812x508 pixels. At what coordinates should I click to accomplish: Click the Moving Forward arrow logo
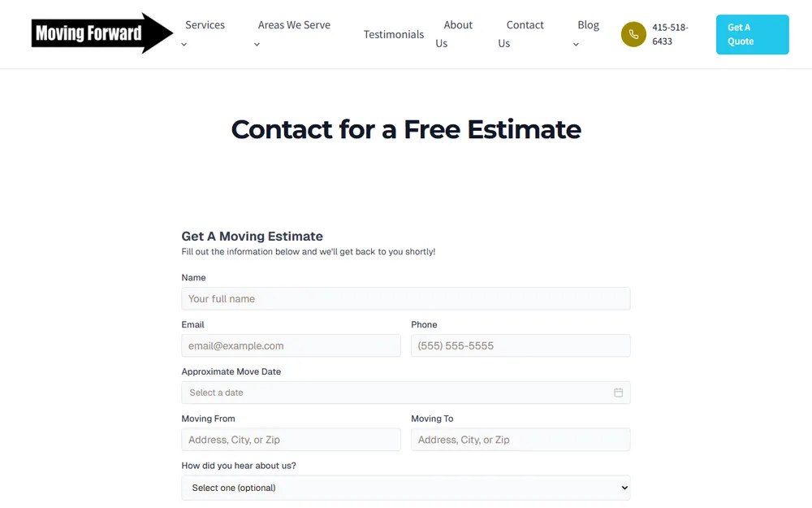pyautogui.click(x=102, y=33)
